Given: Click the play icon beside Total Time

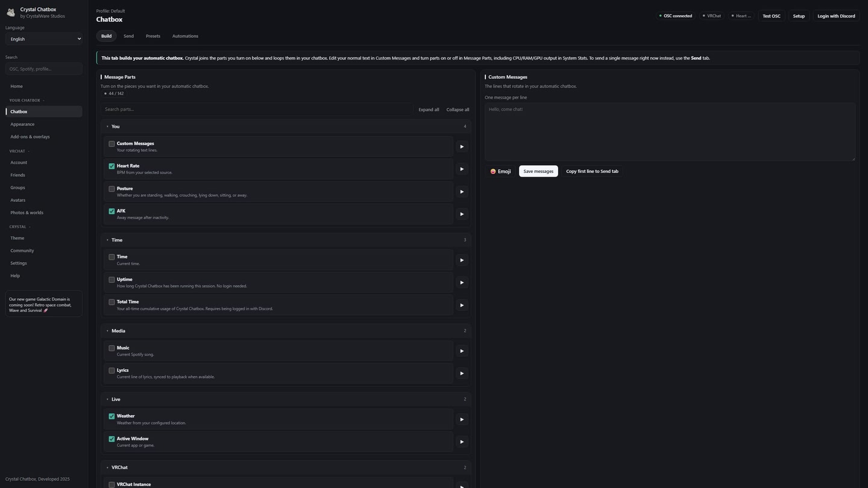Looking at the screenshot, I should coord(462,305).
